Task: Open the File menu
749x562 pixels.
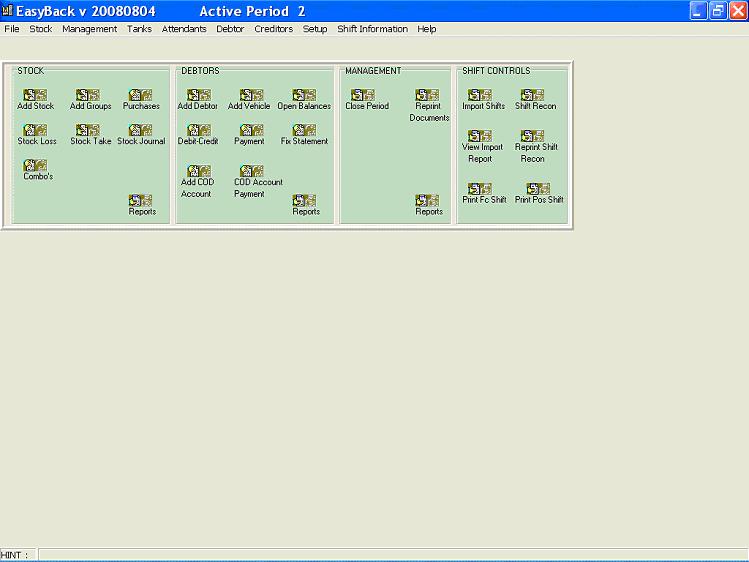Action: pyautogui.click(x=12, y=29)
